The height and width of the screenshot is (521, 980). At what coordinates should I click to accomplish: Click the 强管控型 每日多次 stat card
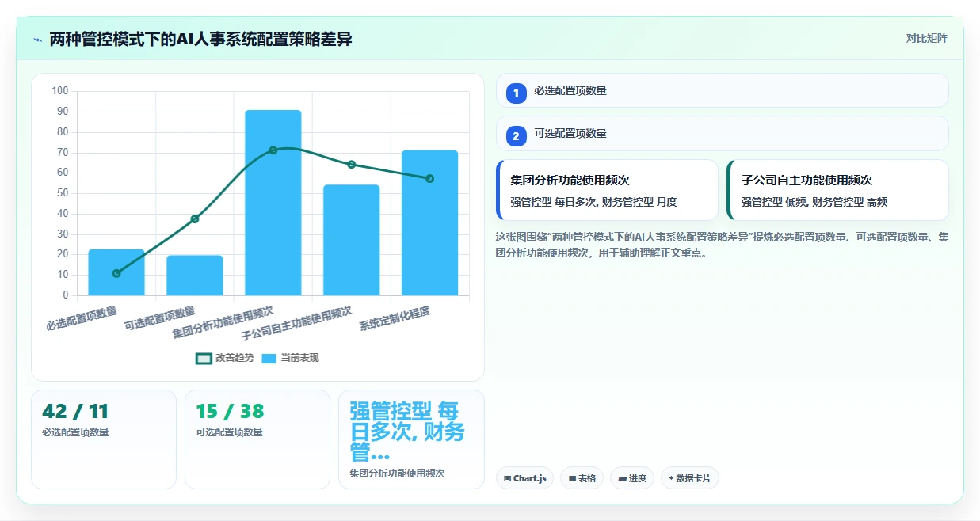(x=411, y=439)
